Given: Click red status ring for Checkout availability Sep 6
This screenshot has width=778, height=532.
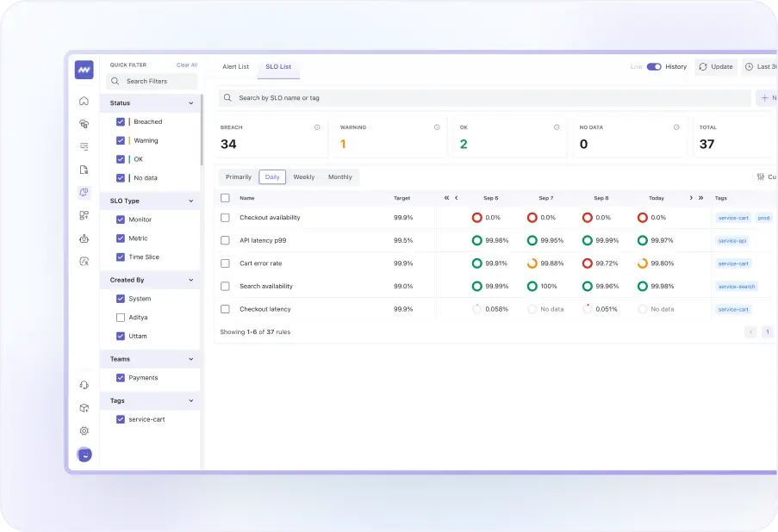Looking at the screenshot, I should pyautogui.click(x=476, y=218).
